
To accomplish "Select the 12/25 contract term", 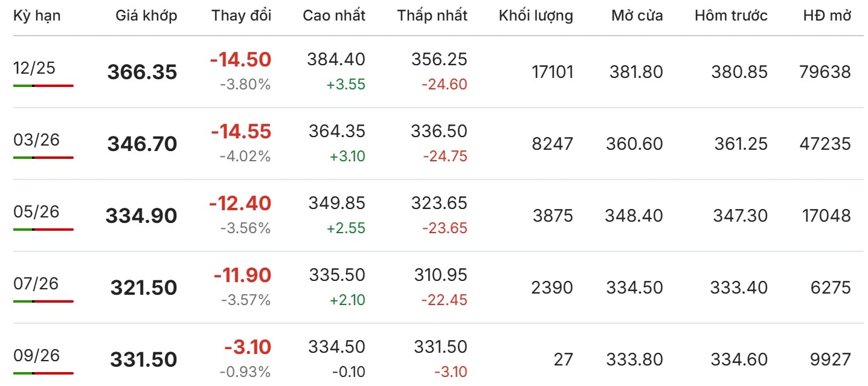I will pyautogui.click(x=34, y=68).
